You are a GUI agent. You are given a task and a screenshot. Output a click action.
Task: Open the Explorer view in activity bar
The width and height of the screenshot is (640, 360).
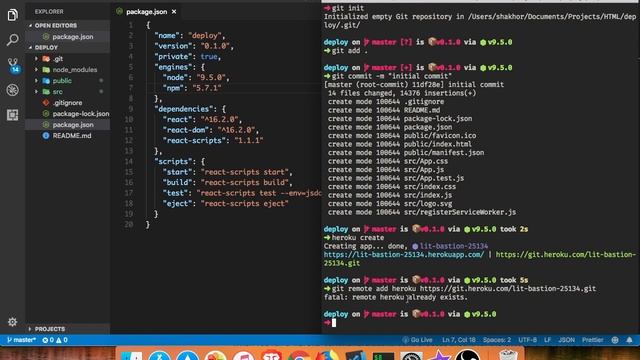(x=12, y=15)
